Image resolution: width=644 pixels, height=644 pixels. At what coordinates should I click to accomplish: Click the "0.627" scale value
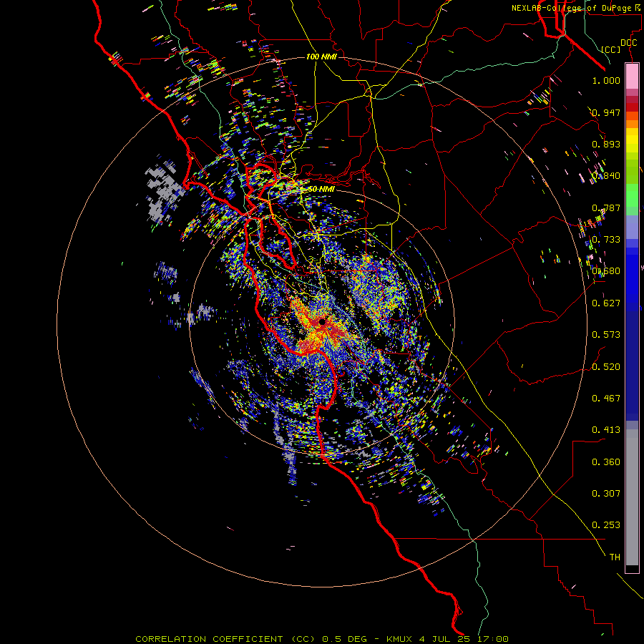(606, 303)
